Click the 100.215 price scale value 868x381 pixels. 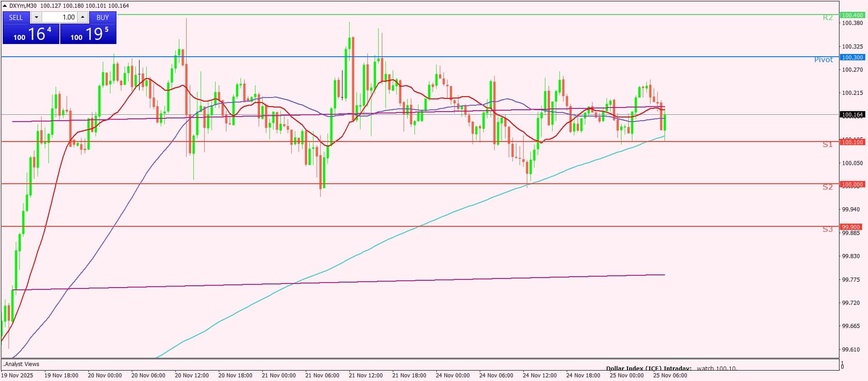click(x=852, y=93)
